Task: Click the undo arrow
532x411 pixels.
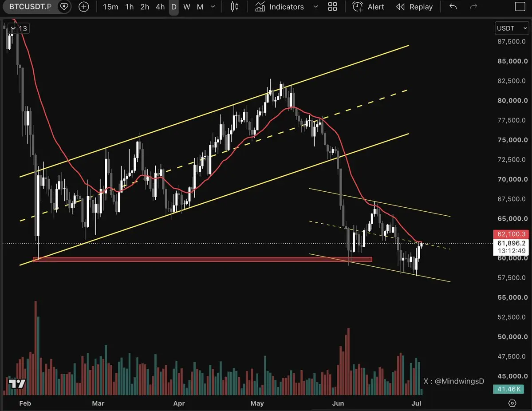Action: point(453,7)
